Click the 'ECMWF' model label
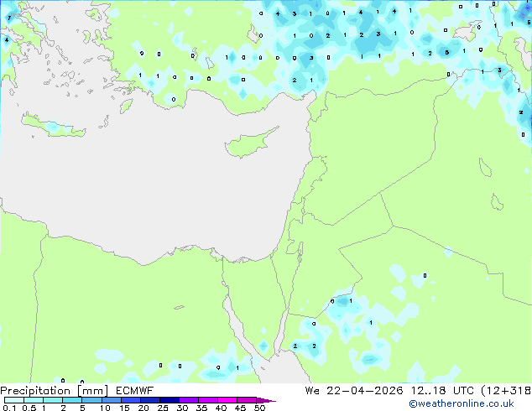 [x=135, y=391]
